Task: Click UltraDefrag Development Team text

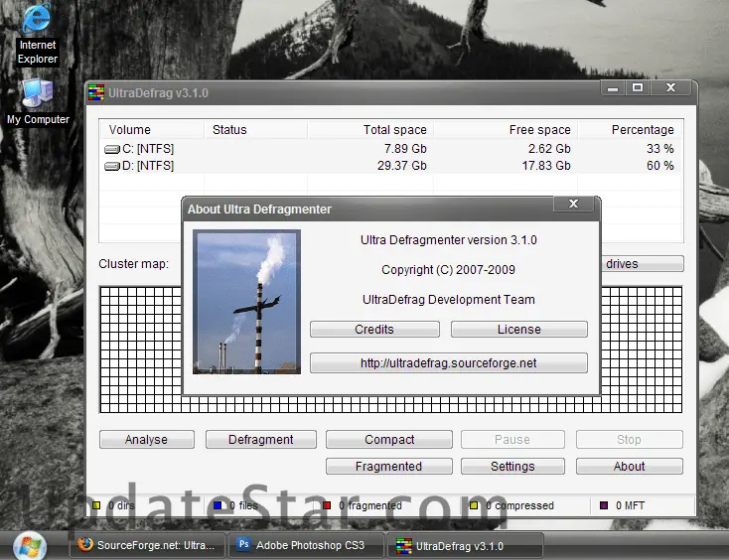Action: [449, 299]
